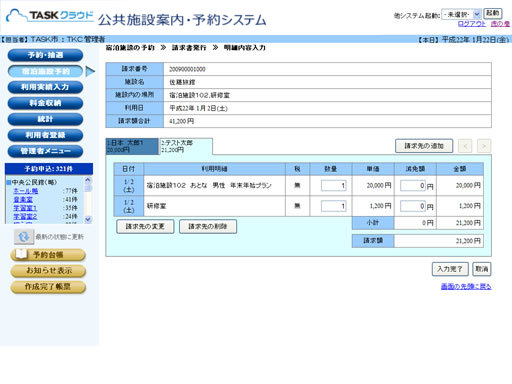The height and width of the screenshot is (384, 512).
Task: Open the 学習室1 link
Action: point(25,208)
